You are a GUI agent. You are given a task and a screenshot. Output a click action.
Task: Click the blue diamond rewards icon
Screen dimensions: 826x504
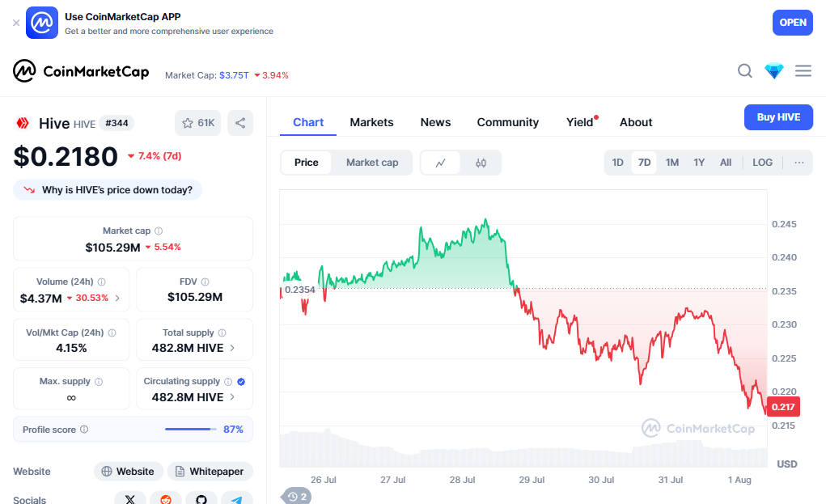(x=774, y=71)
